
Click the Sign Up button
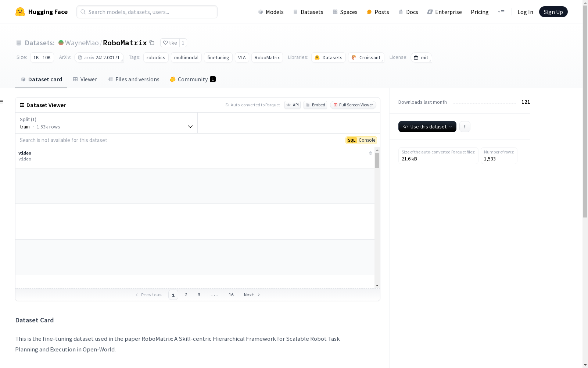(553, 12)
